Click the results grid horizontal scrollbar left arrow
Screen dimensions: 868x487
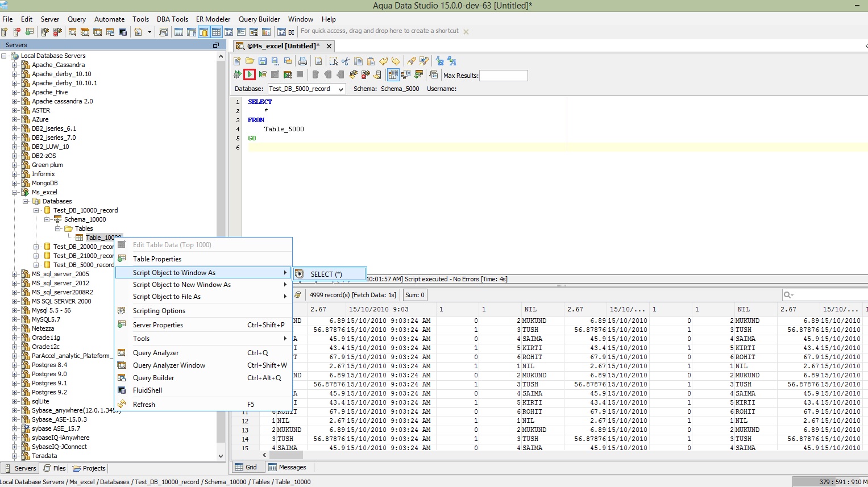(264, 455)
